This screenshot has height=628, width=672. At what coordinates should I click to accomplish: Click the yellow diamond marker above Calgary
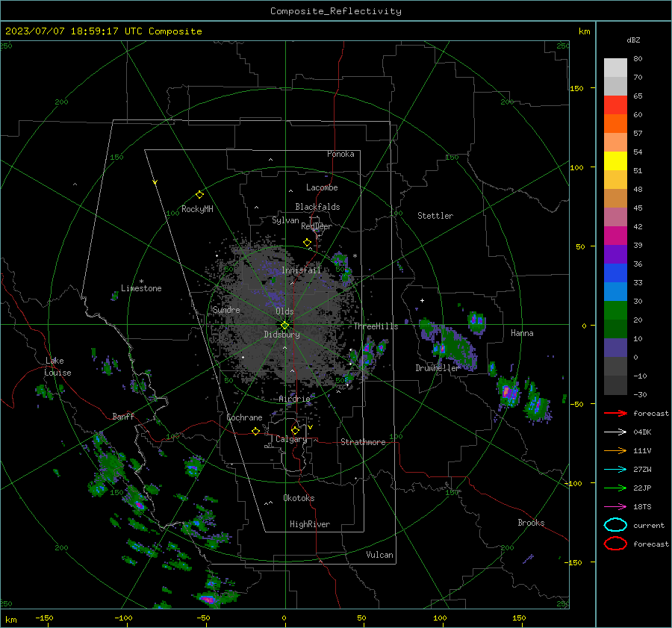click(x=295, y=430)
